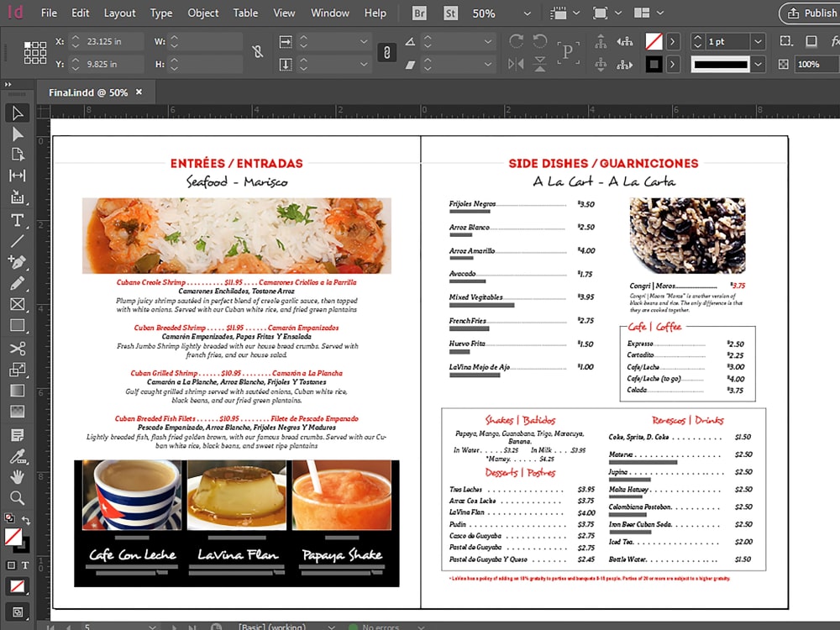Open the 1 pt stroke weight dropdown

pos(758,40)
